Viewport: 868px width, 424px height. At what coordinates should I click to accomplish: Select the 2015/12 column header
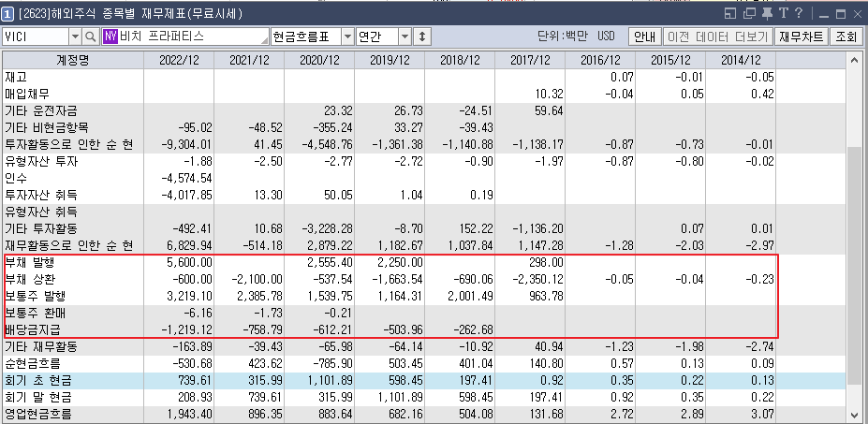[670, 60]
